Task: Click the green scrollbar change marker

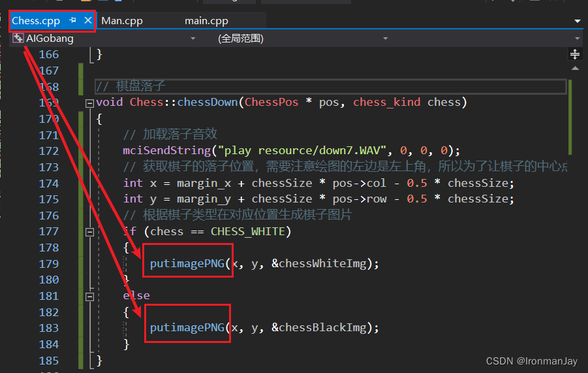Action: pyautogui.click(x=570, y=117)
